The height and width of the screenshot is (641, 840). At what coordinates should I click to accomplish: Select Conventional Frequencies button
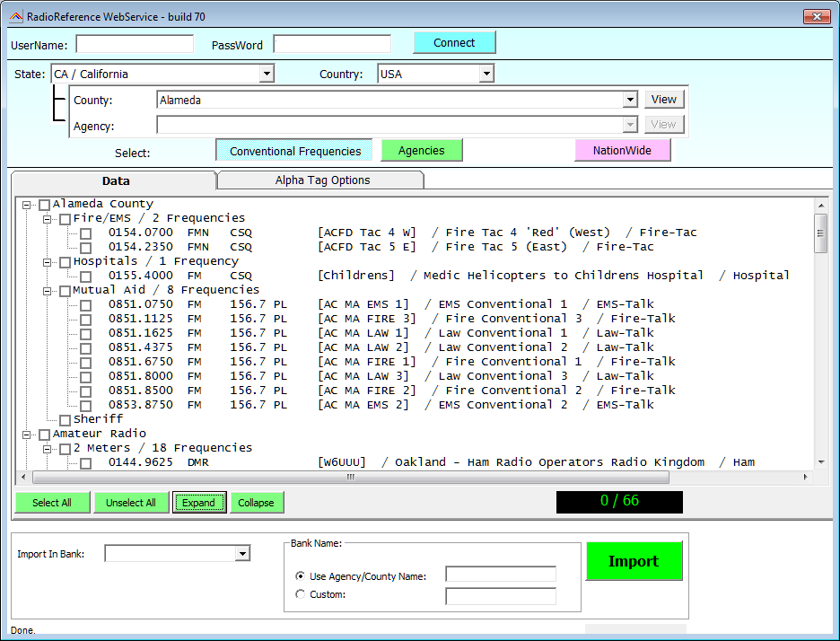click(x=294, y=151)
